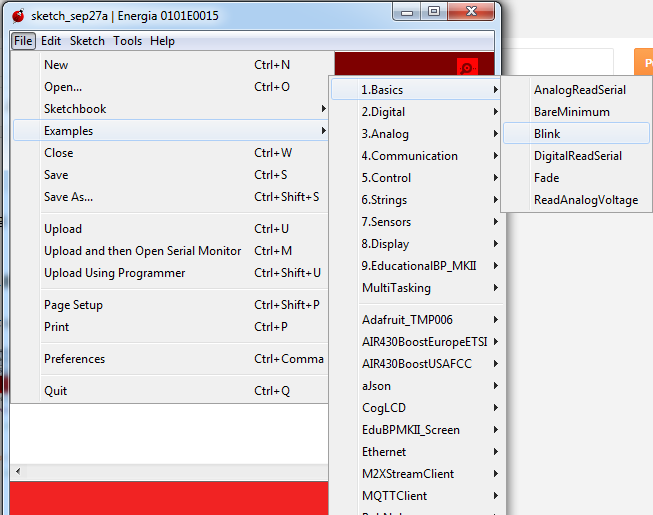Expand the Sketchbook submenu
This screenshot has height=515, width=653.
(x=171, y=109)
